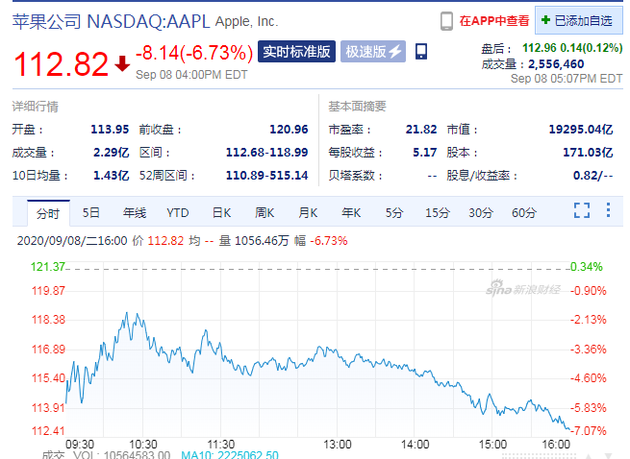Select the 分时 chart tab
Viewport: 630px width, 459px height.
coord(48,213)
